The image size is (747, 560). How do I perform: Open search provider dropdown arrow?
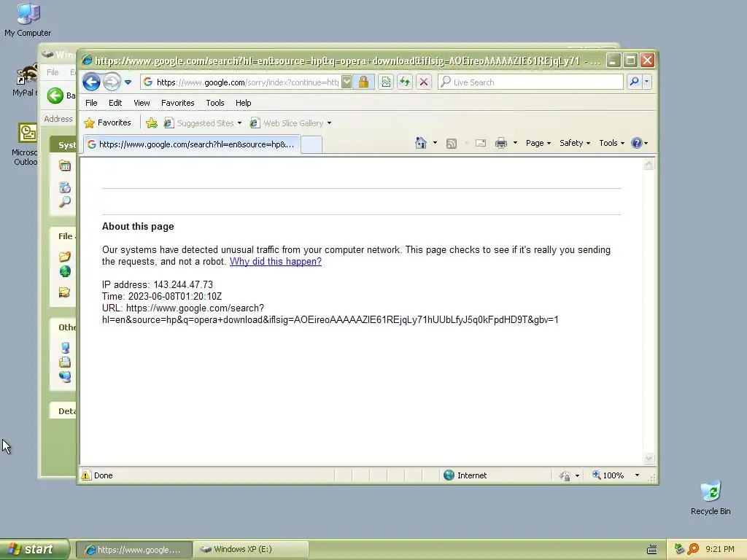[646, 82]
